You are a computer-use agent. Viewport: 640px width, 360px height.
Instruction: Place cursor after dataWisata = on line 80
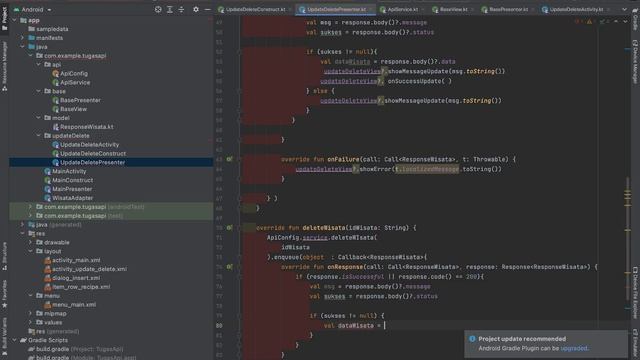tap(384, 325)
